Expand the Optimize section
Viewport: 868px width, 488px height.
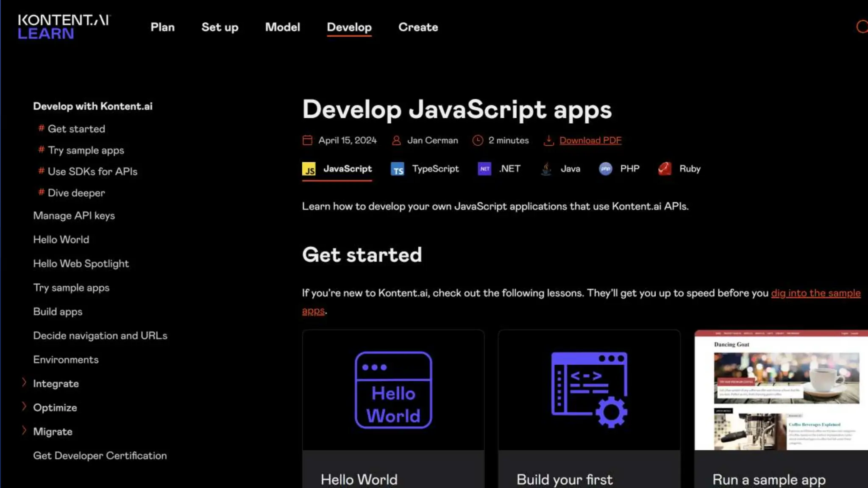tap(24, 407)
